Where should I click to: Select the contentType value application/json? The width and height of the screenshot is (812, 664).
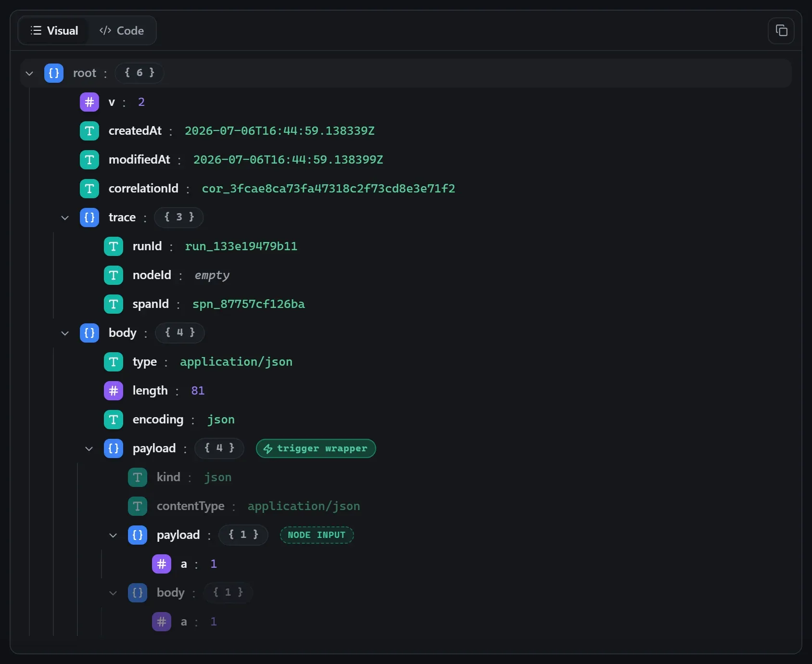[304, 506]
